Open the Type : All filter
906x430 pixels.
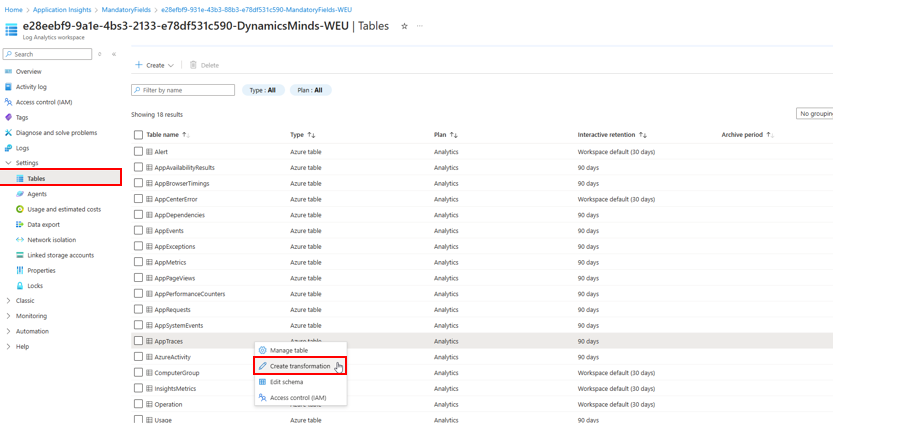pyautogui.click(x=263, y=90)
